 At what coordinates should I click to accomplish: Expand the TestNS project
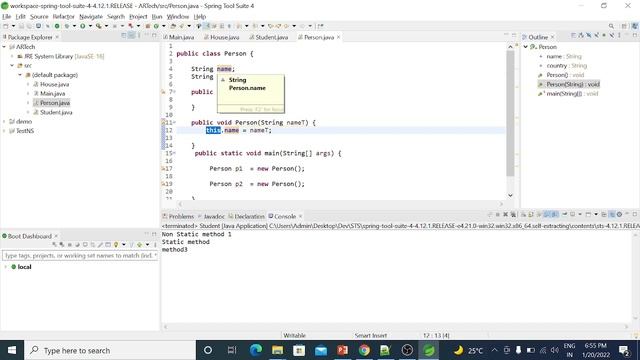pyautogui.click(x=4, y=131)
